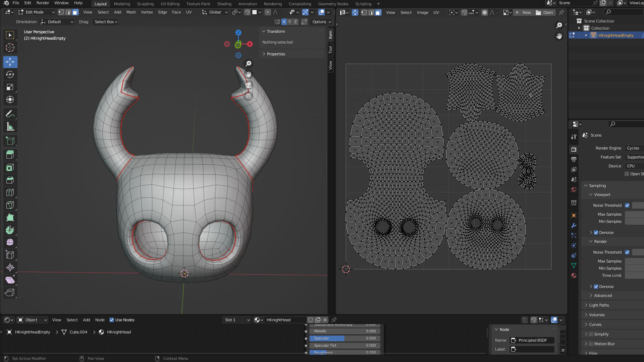Open the Options dropdown
The width and height of the screenshot is (644, 362).
321,22
